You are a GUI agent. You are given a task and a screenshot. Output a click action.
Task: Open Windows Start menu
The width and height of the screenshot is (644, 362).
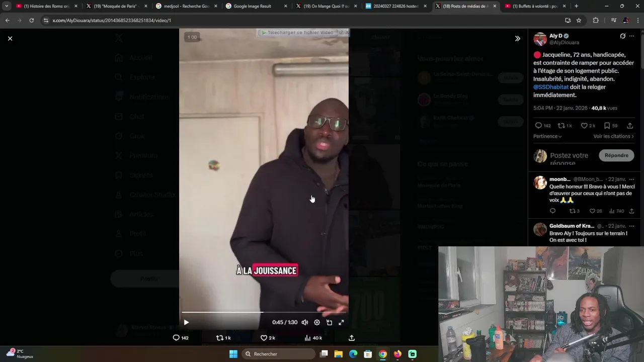(233, 354)
